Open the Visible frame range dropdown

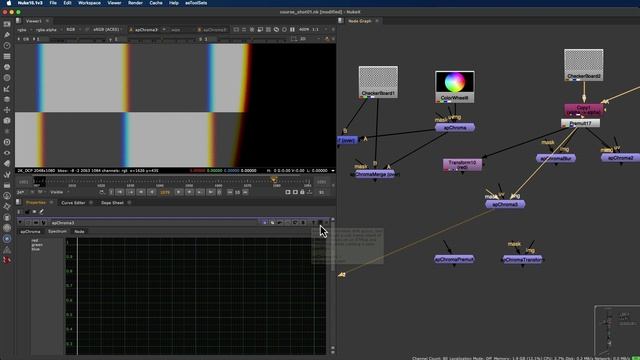58,192
